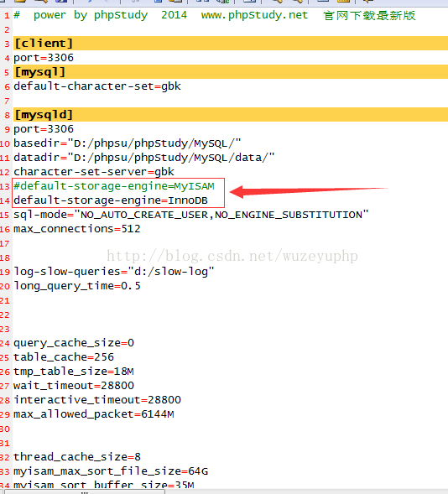Click port=3306 under the [client] section
448x494 pixels.
[44, 58]
